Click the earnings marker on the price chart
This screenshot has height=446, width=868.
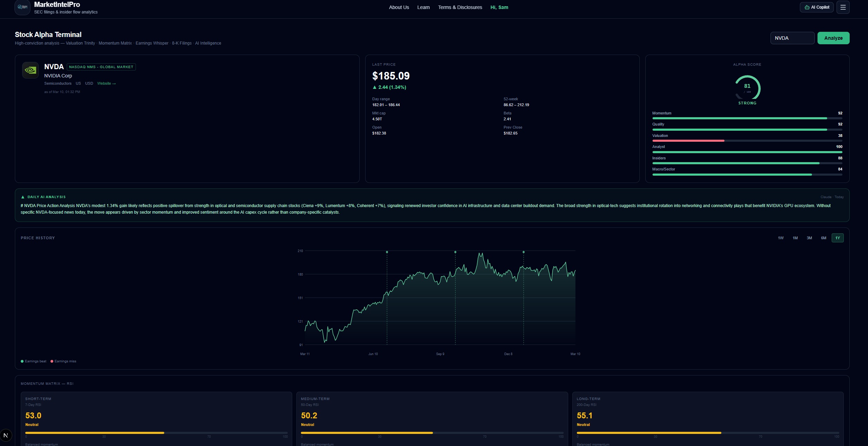click(x=387, y=252)
